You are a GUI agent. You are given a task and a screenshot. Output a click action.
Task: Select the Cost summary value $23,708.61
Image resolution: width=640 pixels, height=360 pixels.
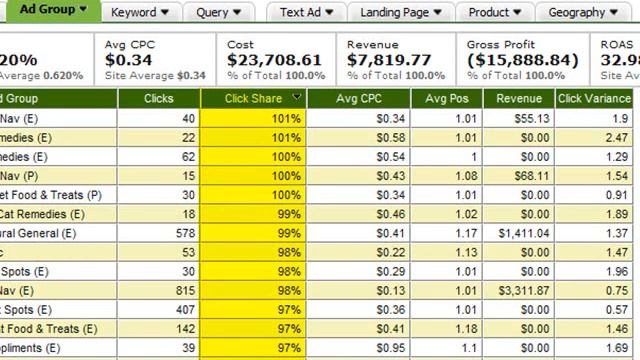[x=274, y=60]
